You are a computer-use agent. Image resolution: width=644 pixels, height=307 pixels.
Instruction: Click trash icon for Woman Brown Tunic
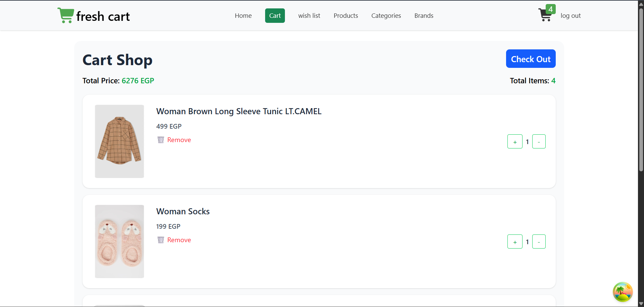(161, 140)
